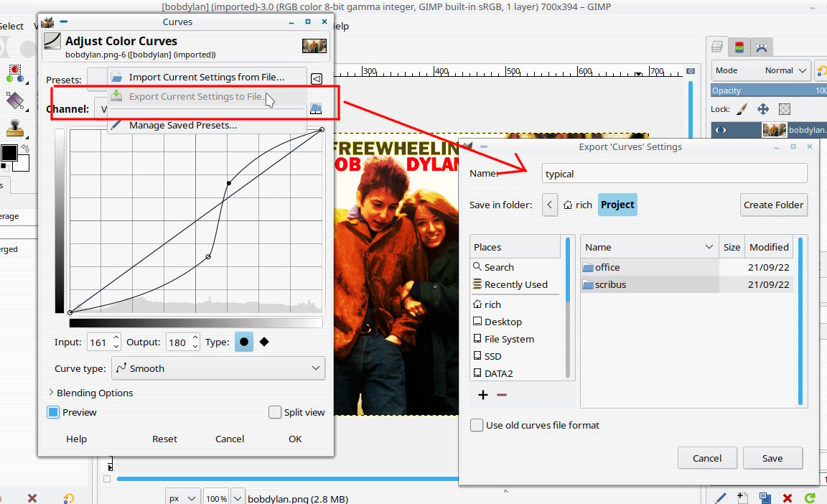Click the Project path button

click(x=617, y=205)
